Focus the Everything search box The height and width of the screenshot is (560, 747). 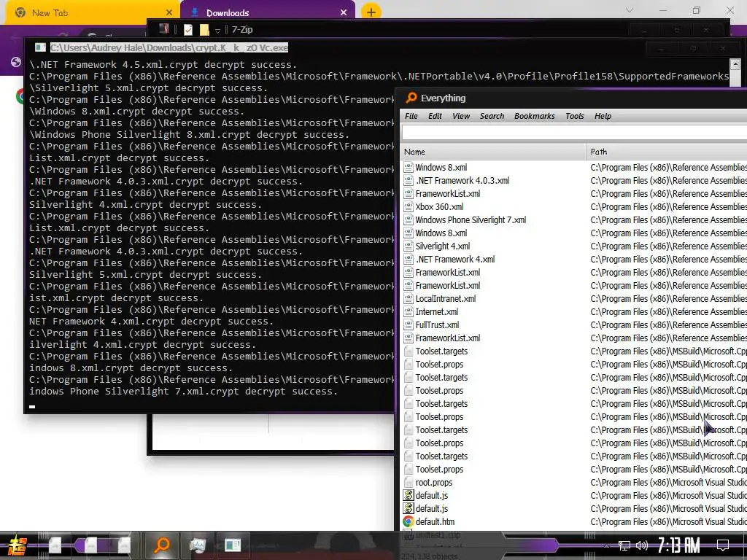point(574,133)
